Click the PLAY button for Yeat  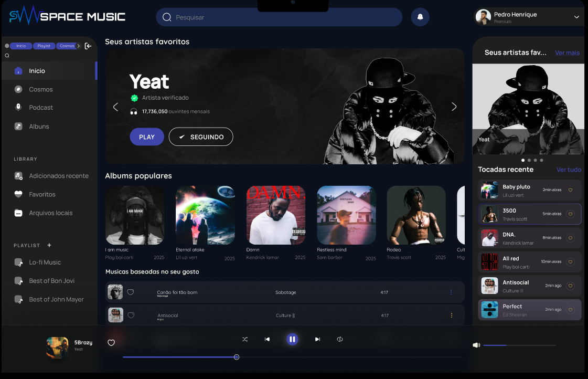point(147,137)
